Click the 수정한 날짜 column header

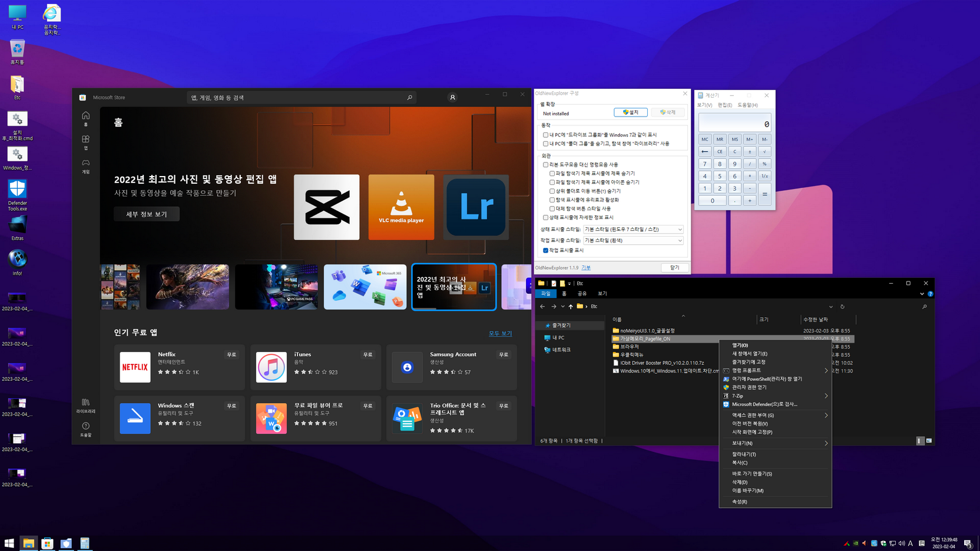(828, 319)
